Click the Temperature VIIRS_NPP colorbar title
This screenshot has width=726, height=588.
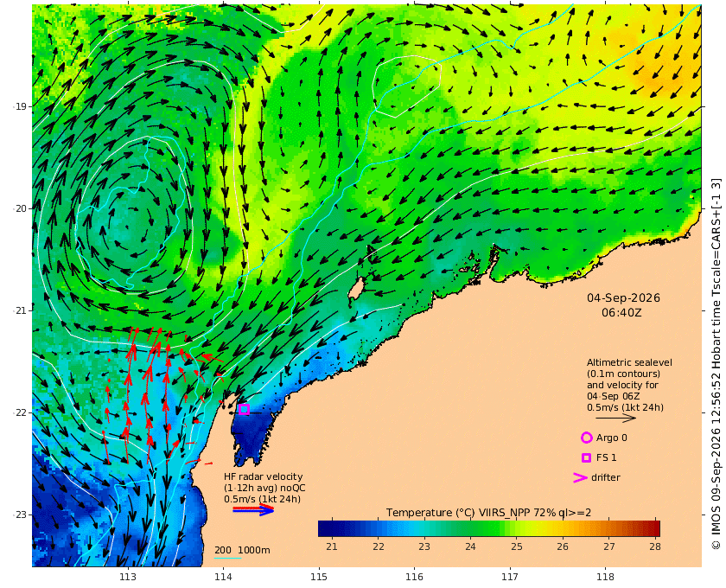[488, 512]
